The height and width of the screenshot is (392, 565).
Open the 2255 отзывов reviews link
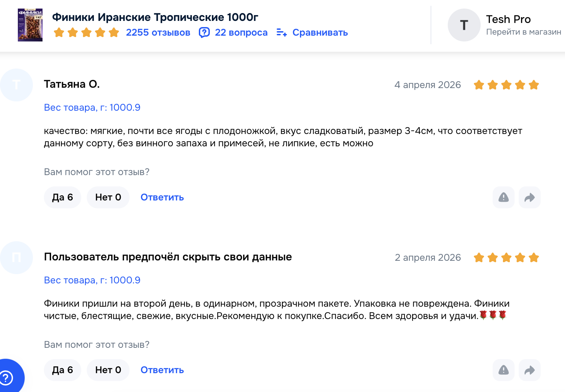tap(158, 33)
